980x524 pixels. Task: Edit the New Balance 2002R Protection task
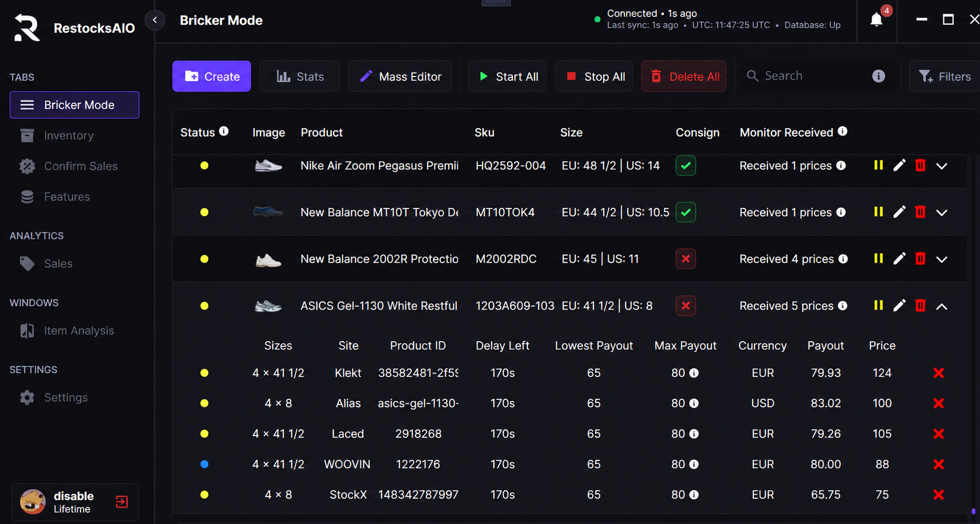coord(899,259)
